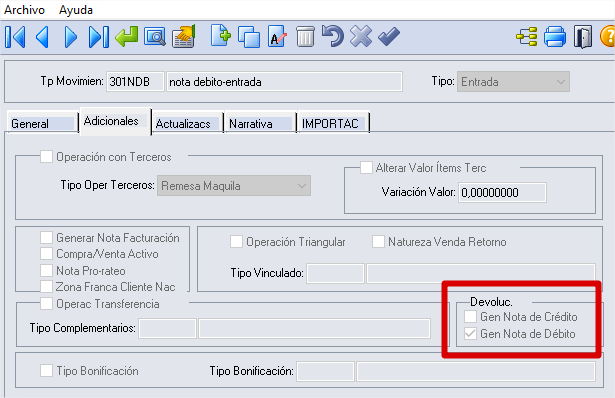615x398 pixels.
Task: Check the Tipo Bonificación checkbox
Action: pyautogui.click(x=46, y=371)
